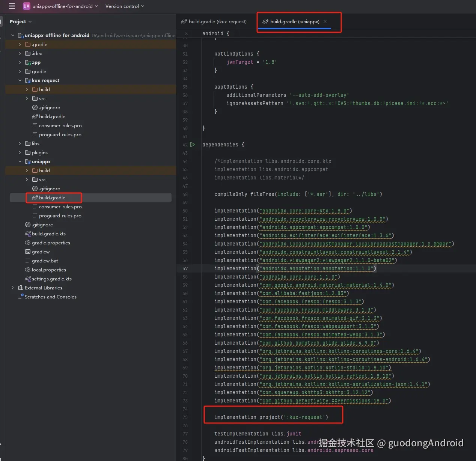Expand the src folder under kux-request
Image resolution: width=476 pixels, height=461 pixels.
tap(27, 98)
